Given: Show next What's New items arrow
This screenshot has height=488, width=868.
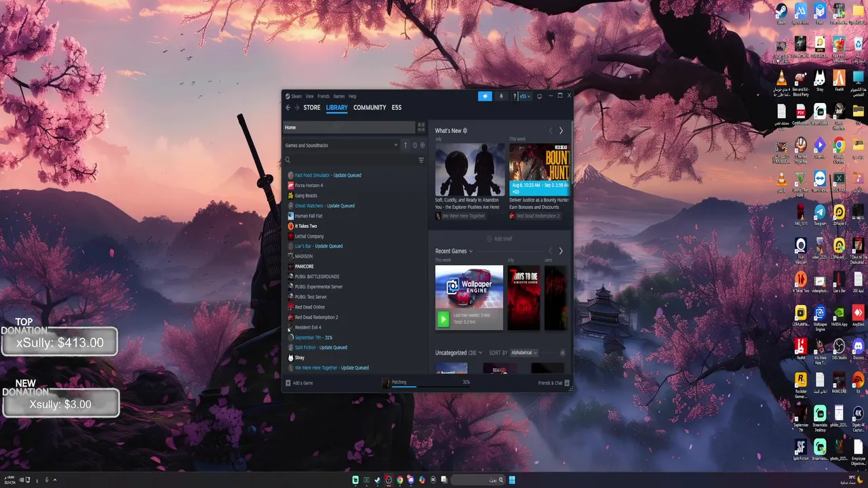Looking at the screenshot, I should (x=561, y=131).
